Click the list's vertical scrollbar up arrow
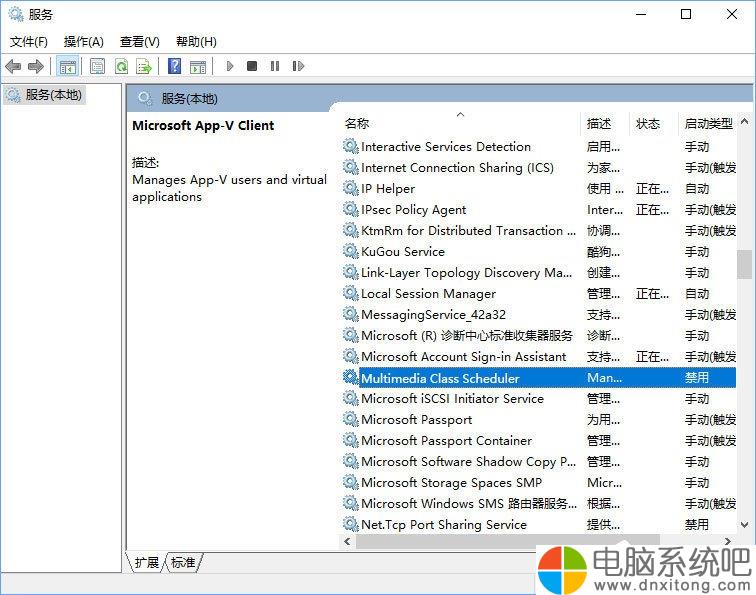The width and height of the screenshot is (756, 595). pos(744,121)
